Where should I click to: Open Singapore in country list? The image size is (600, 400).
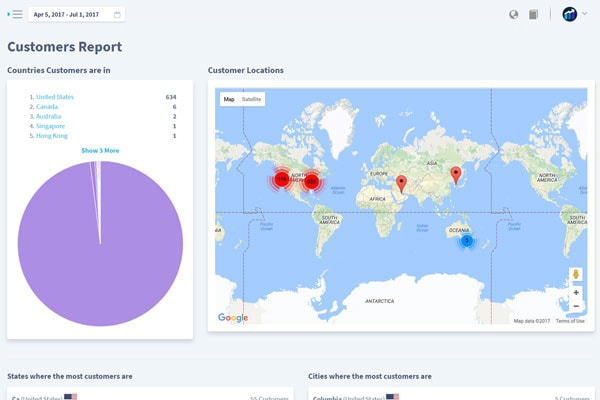(x=51, y=126)
